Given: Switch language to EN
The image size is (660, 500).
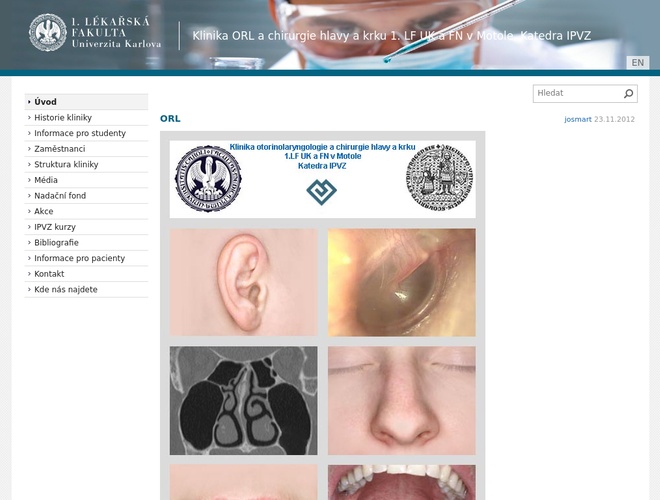Looking at the screenshot, I should (x=637, y=63).
